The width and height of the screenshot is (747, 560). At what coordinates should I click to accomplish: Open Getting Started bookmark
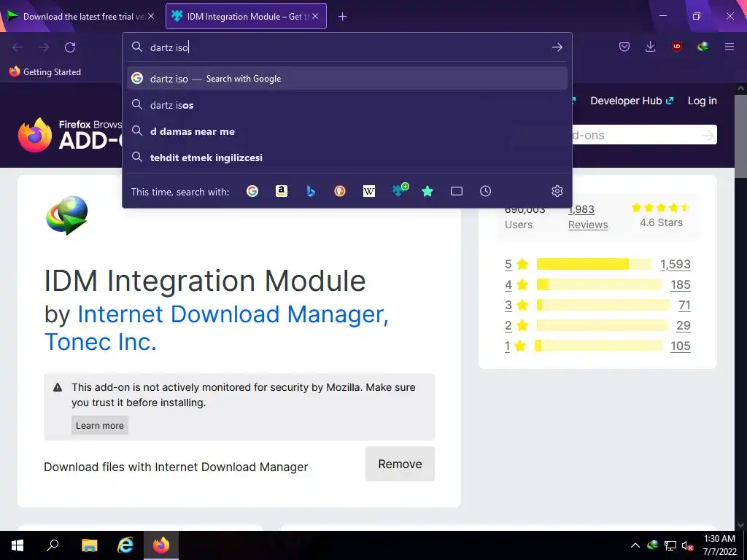(45, 72)
